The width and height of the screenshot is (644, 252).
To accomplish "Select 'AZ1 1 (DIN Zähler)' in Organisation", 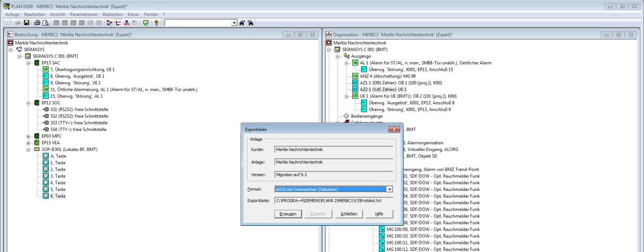I will [x=401, y=83].
